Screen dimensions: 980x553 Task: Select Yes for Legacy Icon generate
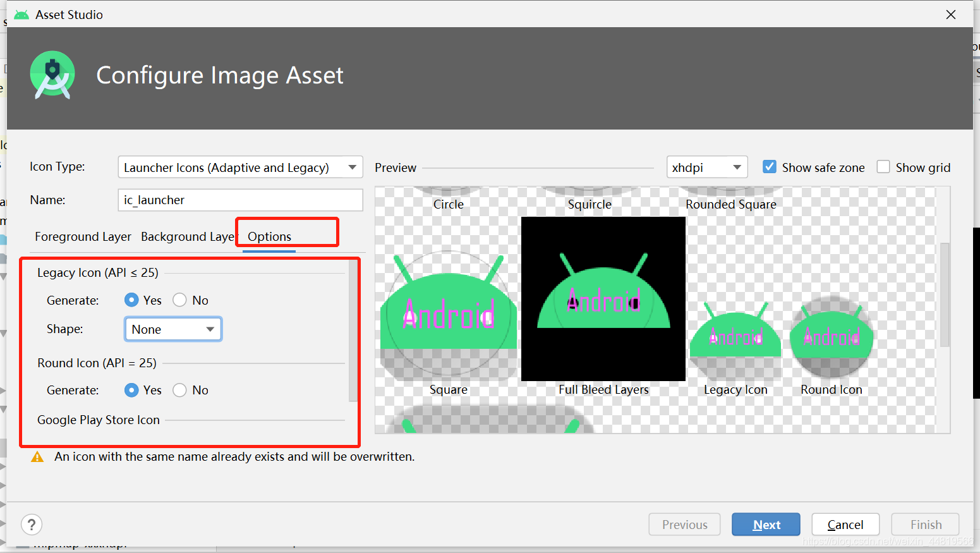point(131,300)
